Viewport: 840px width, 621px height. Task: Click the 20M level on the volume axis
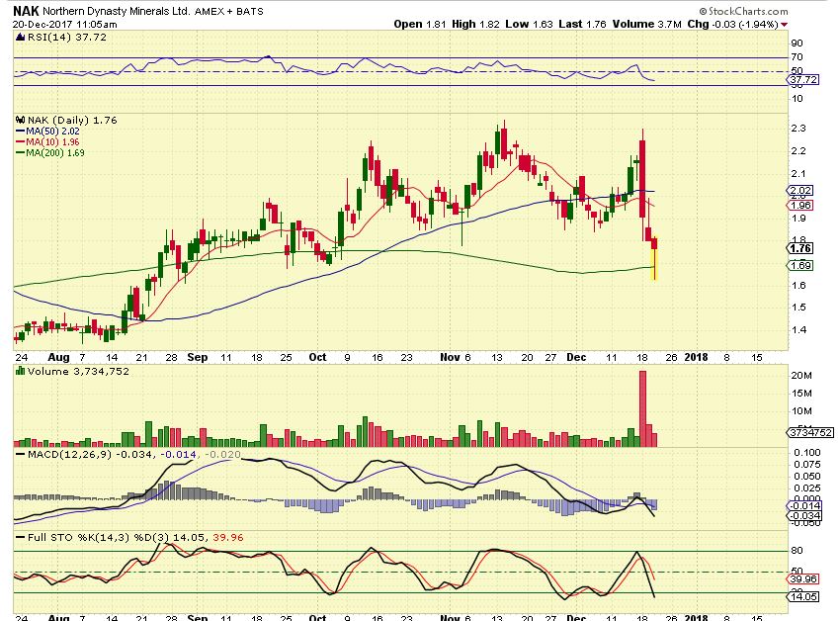(801, 376)
